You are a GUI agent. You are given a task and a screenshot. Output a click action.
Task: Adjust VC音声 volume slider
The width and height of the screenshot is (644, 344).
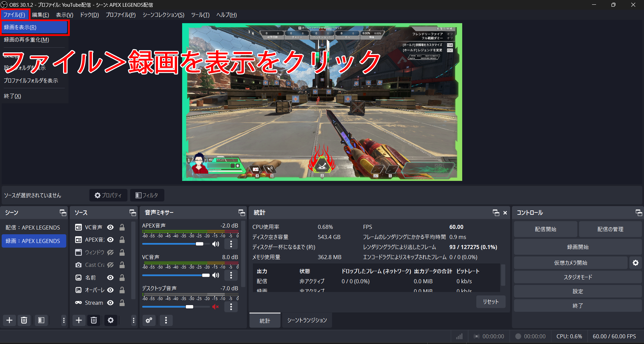(x=176, y=275)
